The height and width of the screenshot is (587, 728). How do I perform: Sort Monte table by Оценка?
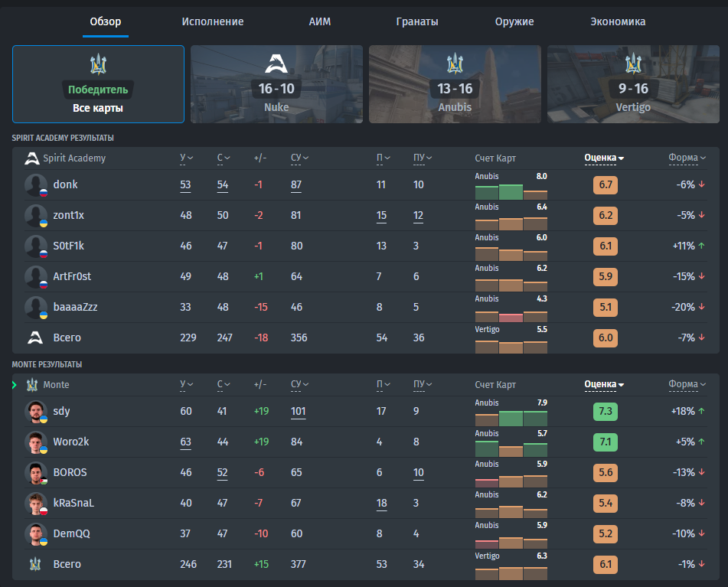pyautogui.click(x=604, y=385)
